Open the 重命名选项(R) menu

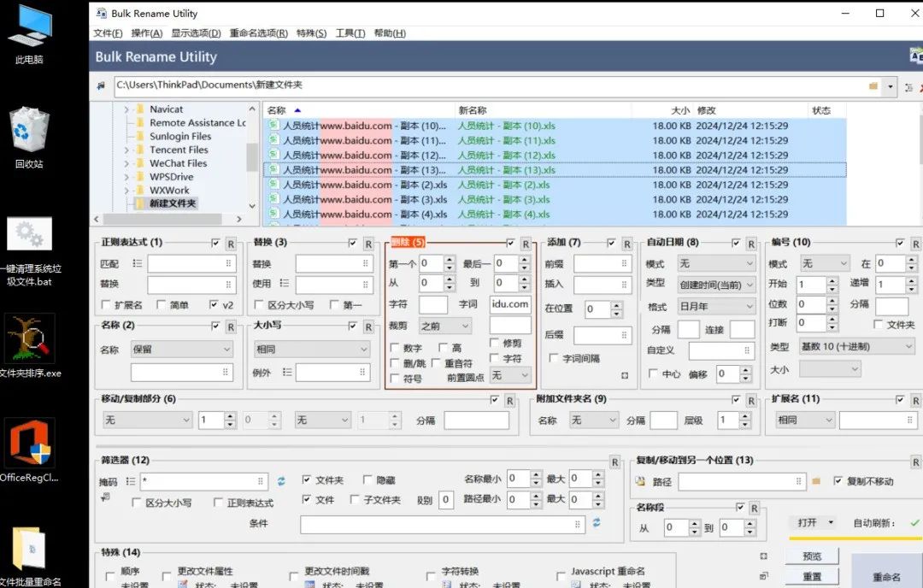258,33
